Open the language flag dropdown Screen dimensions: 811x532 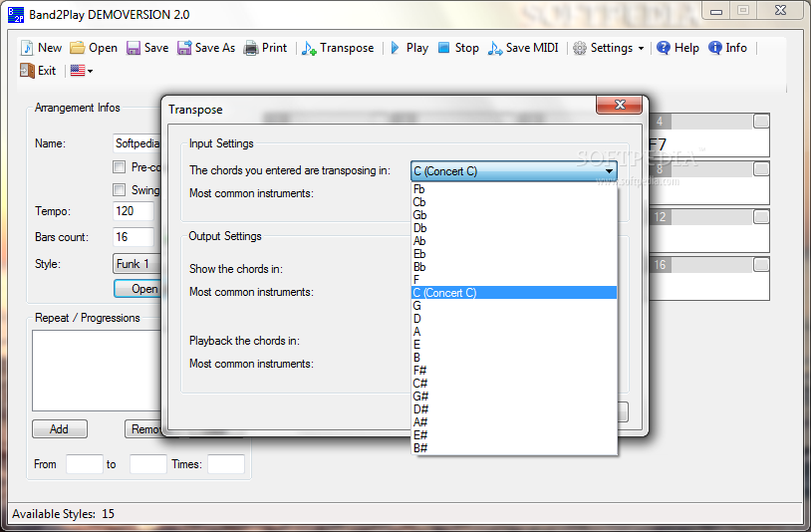click(x=82, y=71)
